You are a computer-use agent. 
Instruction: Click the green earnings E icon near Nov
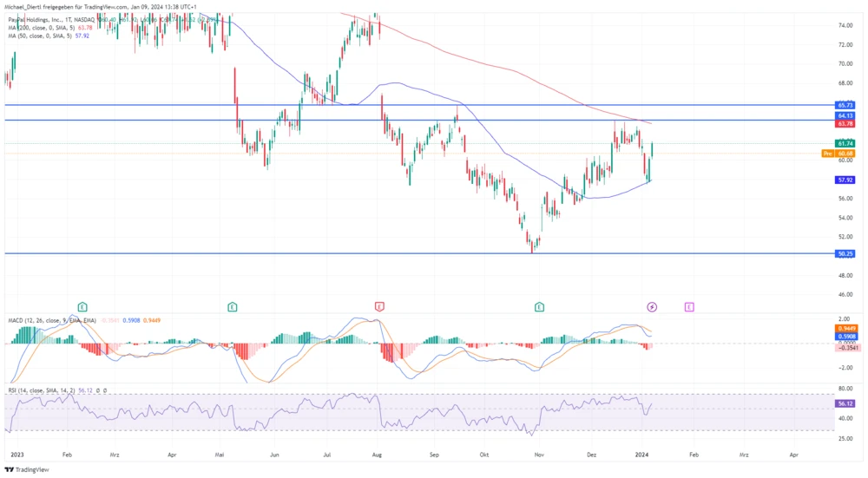pos(539,306)
